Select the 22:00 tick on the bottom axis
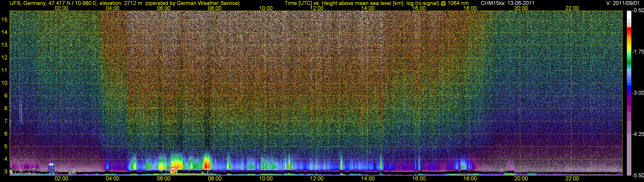The height and width of the screenshot is (182, 644). click(572, 179)
